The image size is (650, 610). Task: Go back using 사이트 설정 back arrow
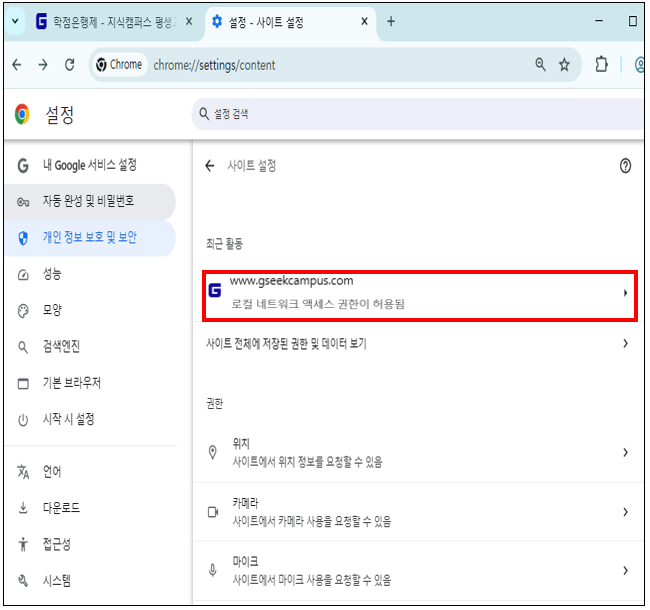210,166
